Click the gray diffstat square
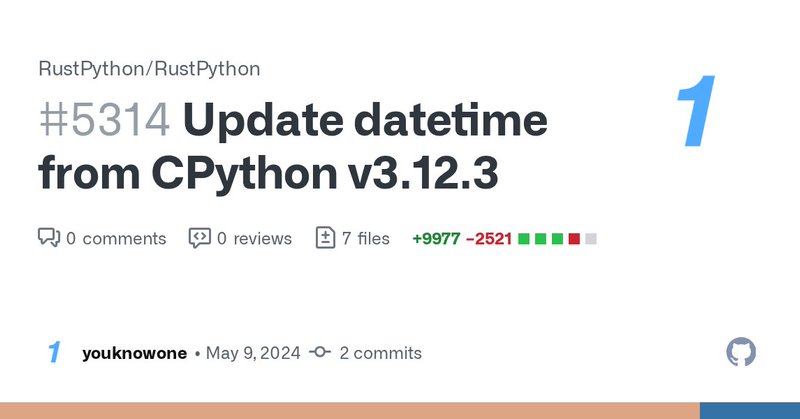800x419 pixels. pos(591,238)
